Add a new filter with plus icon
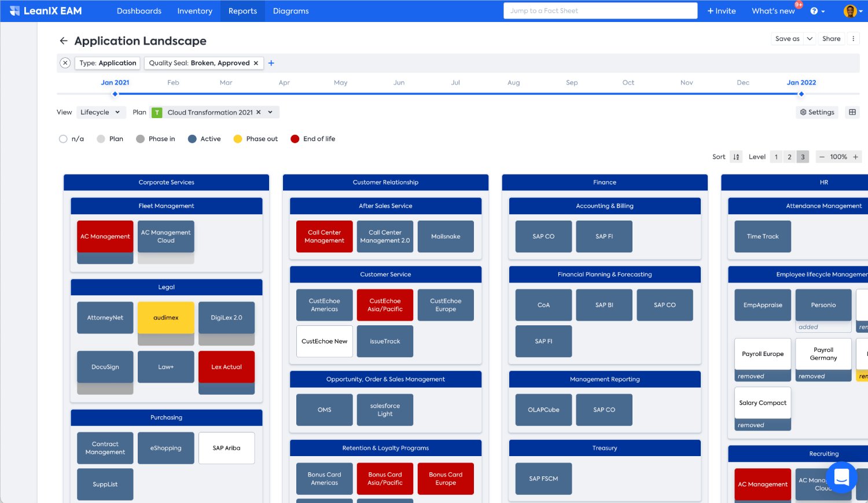Viewport: 868px width, 503px height. 271,63
